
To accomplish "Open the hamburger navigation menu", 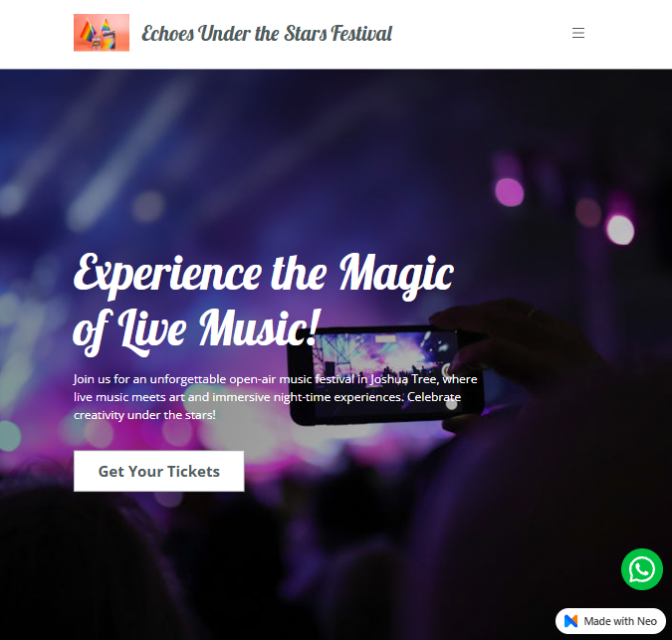I will (578, 33).
